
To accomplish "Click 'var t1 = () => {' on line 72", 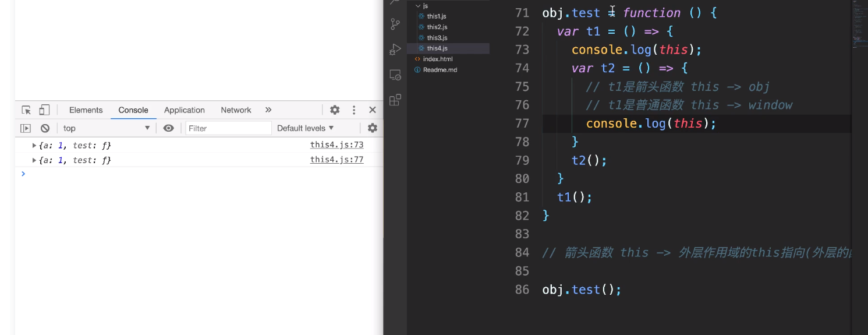I will point(615,31).
